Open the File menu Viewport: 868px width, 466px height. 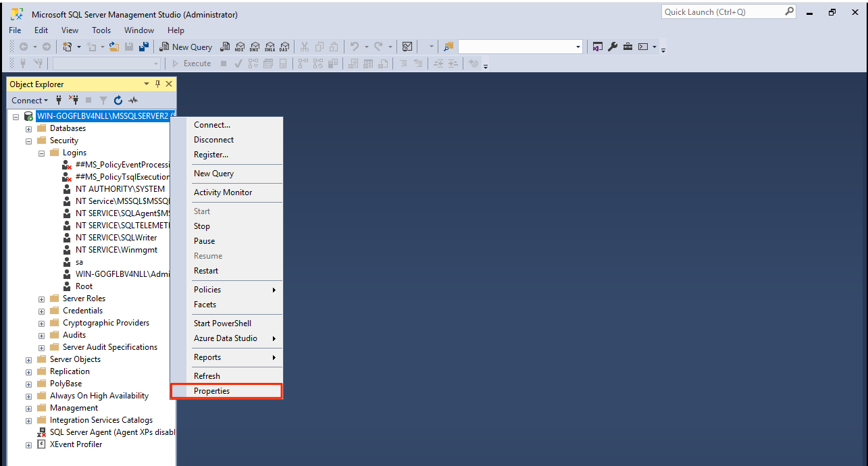coord(15,30)
